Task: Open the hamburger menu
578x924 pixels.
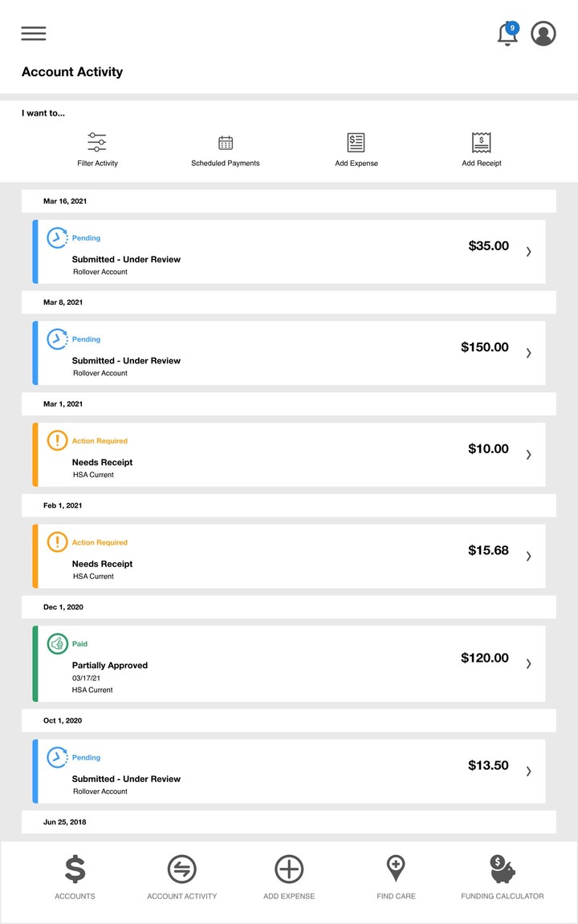Action: [33, 34]
